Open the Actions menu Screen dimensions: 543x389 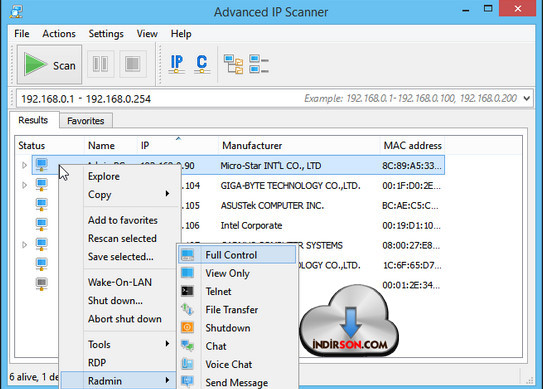click(59, 34)
